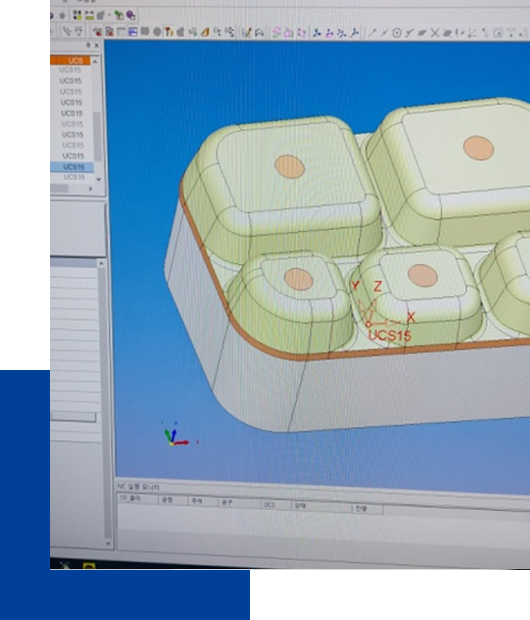Click the first blue UCS axis icon
The width and height of the screenshot is (530, 620).
(317, 33)
